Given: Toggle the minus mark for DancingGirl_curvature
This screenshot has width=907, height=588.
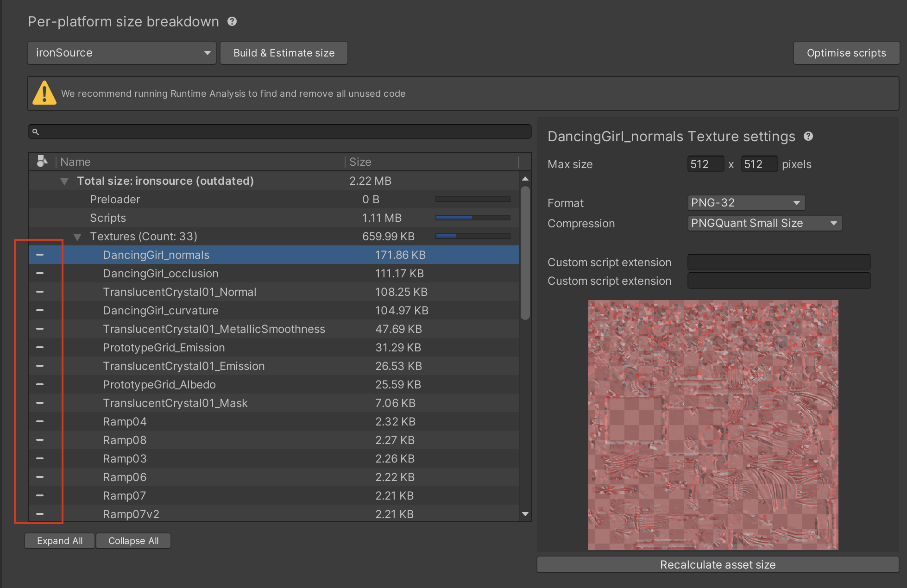Looking at the screenshot, I should [40, 310].
